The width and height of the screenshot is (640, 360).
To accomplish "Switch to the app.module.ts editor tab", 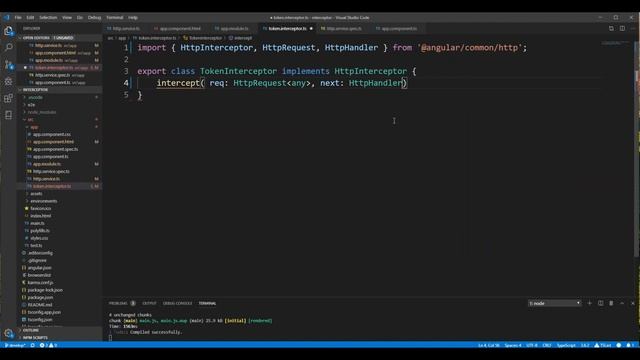I will (234, 29).
